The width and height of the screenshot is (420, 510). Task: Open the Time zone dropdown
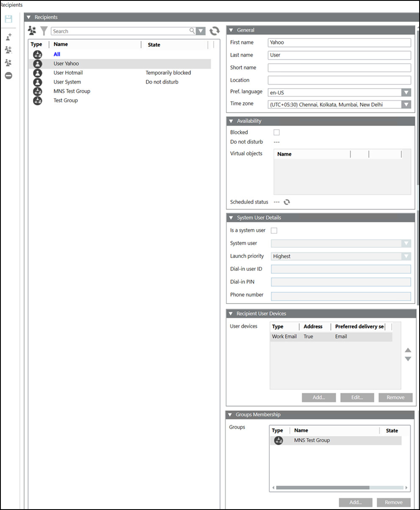coord(406,105)
